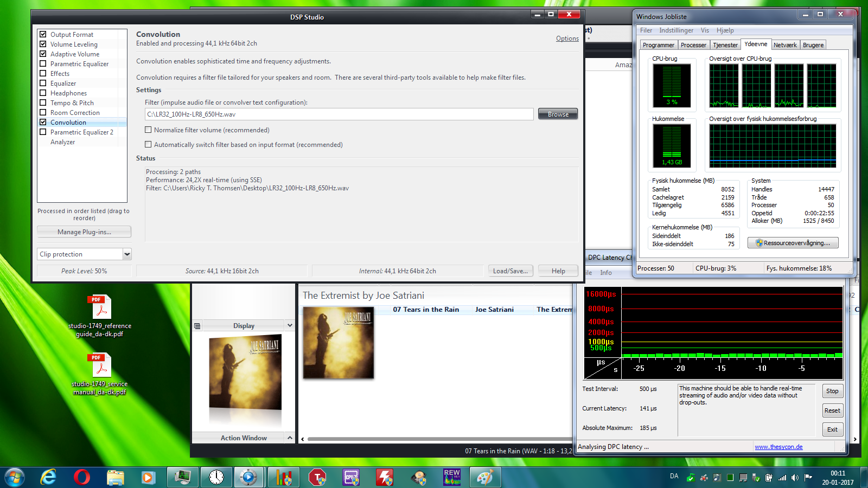
Task: Click the green checkmark tray icon
Action: pos(691,477)
